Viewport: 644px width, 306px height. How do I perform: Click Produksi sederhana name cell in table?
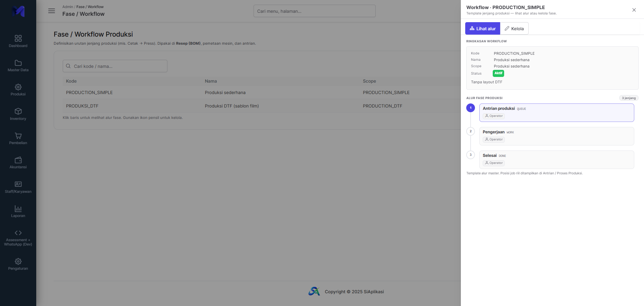click(225, 92)
